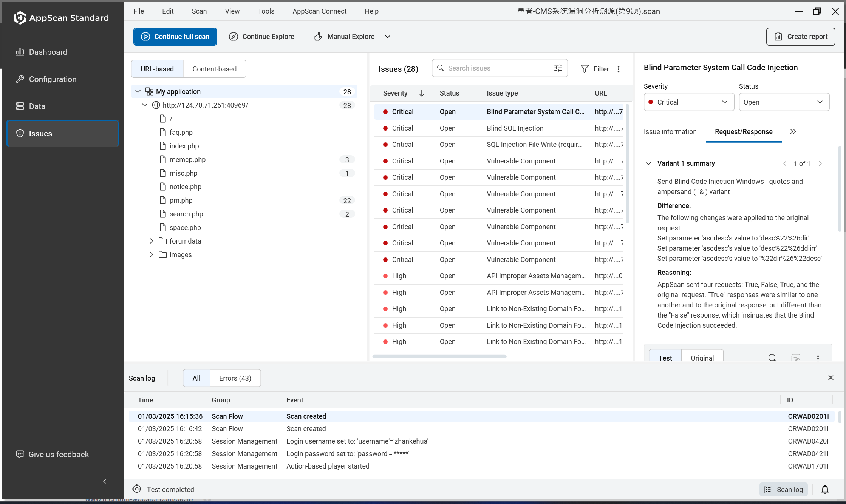The width and height of the screenshot is (846, 504).
Task: Close the Scan log panel
Action: point(831,378)
